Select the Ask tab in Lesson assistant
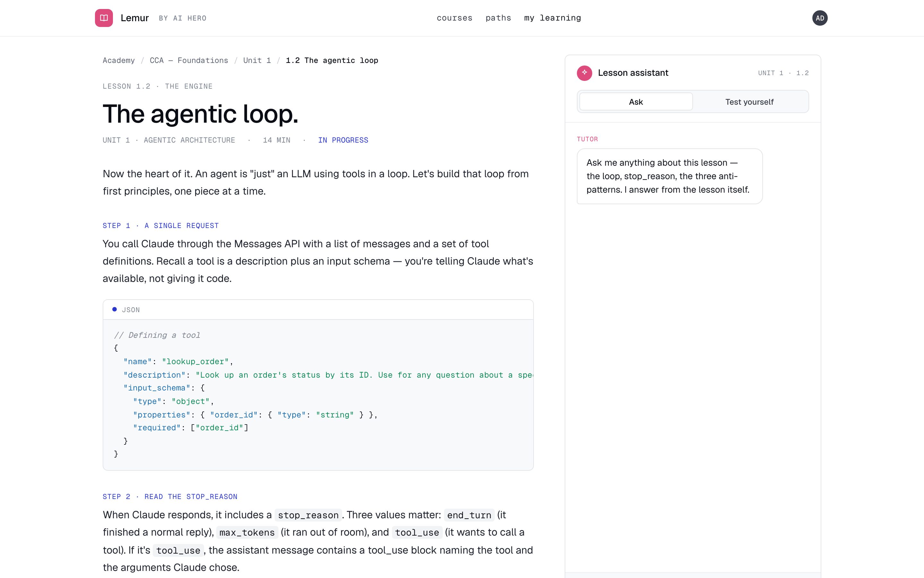Image resolution: width=924 pixels, height=578 pixels. (636, 102)
